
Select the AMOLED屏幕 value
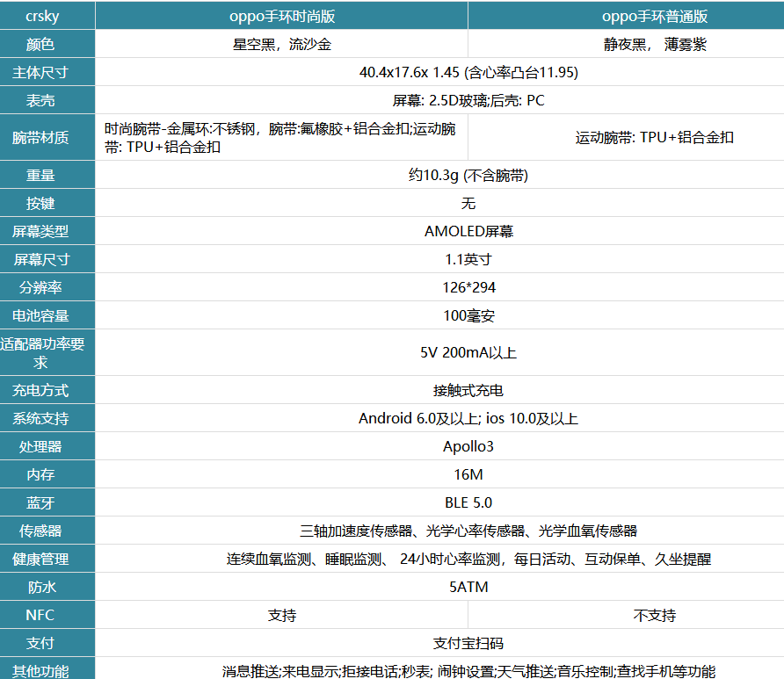click(468, 231)
